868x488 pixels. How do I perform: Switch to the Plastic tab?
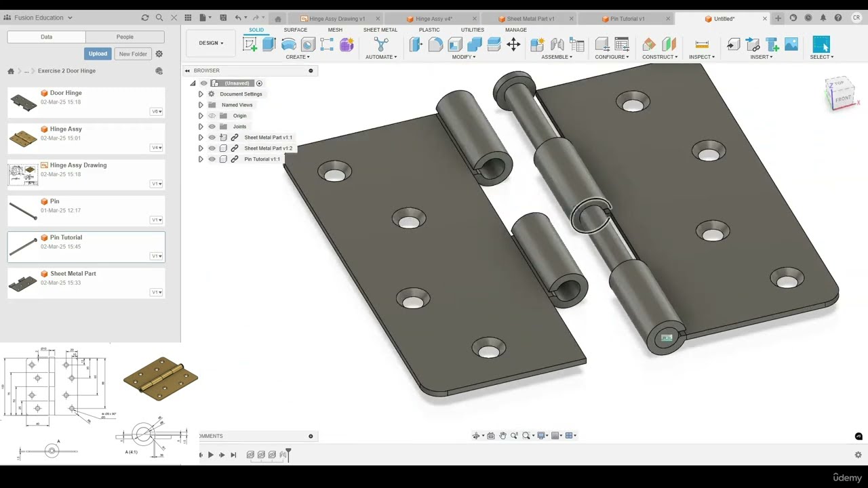[x=429, y=30]
